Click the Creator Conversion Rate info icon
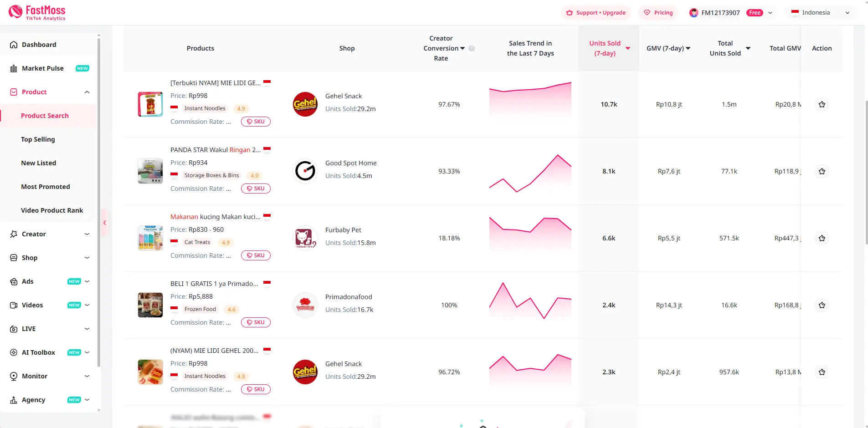868x428 pixels. click(x=472, y=48)
